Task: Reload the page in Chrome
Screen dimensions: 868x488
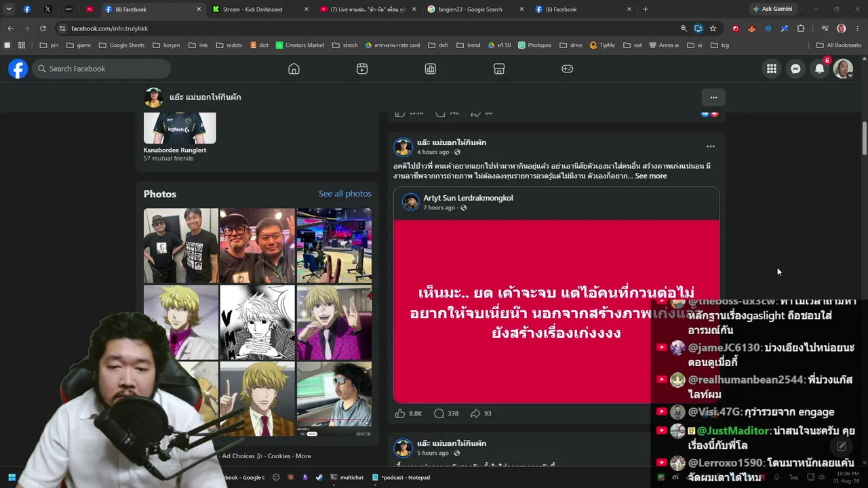Action: [x=43, y=28]
